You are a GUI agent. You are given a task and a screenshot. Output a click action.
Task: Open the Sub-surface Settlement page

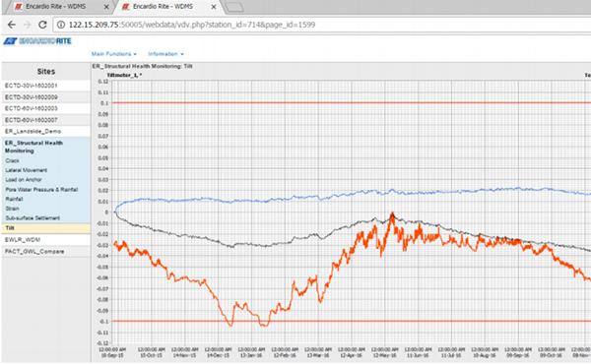(33, 218)
